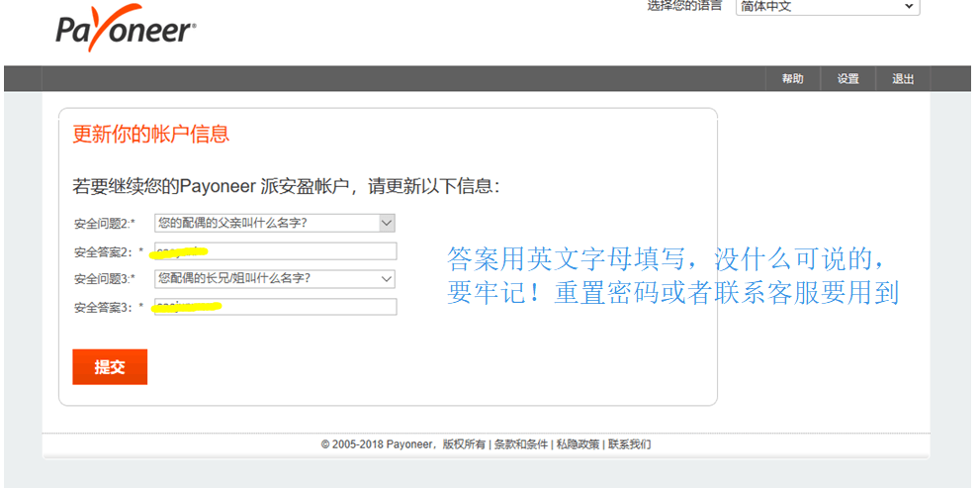Submit the form with 提交 button

click(x=110, y=366)
